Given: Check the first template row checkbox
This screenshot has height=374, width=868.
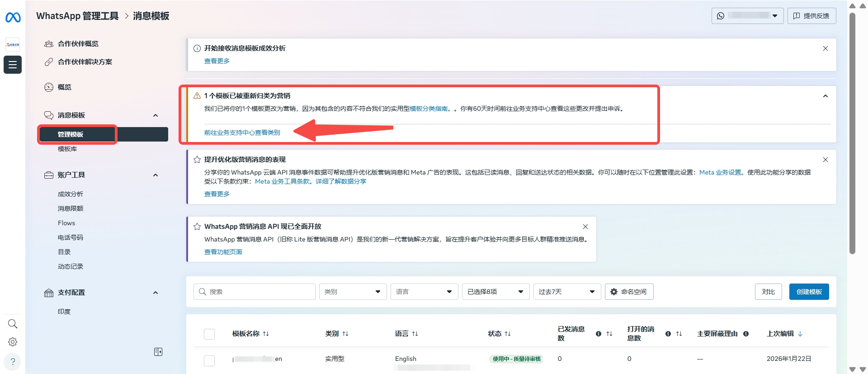Looking at the screenshot, I should click(209, 360).
